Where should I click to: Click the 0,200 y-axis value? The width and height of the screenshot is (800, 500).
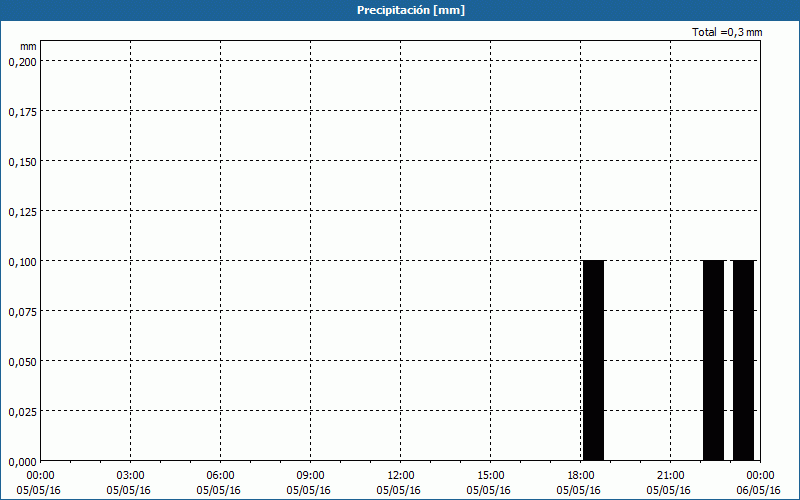22,62
